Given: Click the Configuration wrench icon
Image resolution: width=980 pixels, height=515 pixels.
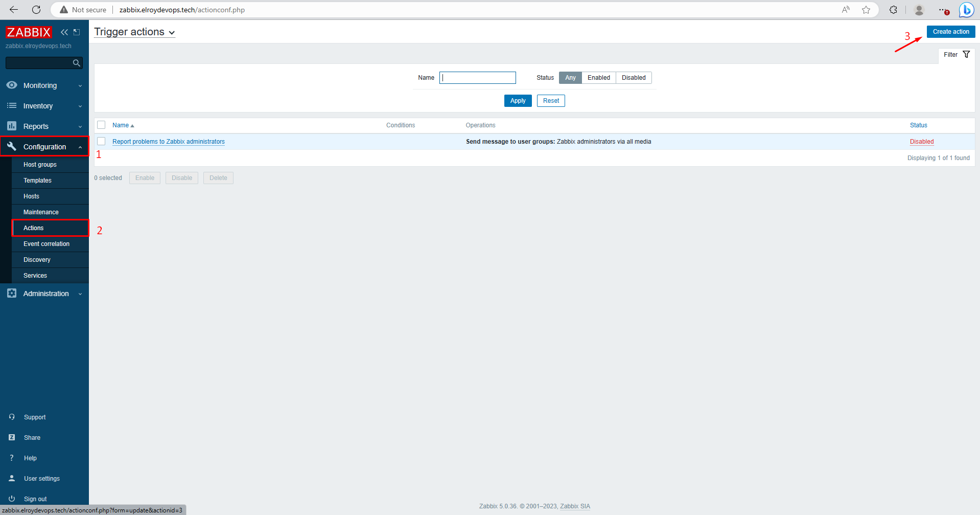Looking at the screenshot, I should (12, 146).
